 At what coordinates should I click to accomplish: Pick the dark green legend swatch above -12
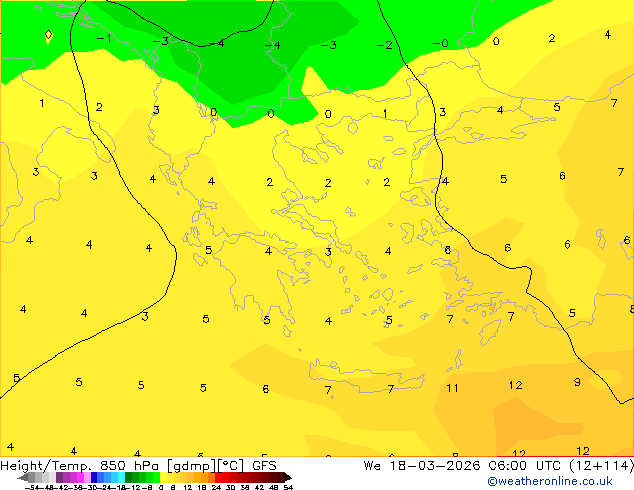coord(129,477)
